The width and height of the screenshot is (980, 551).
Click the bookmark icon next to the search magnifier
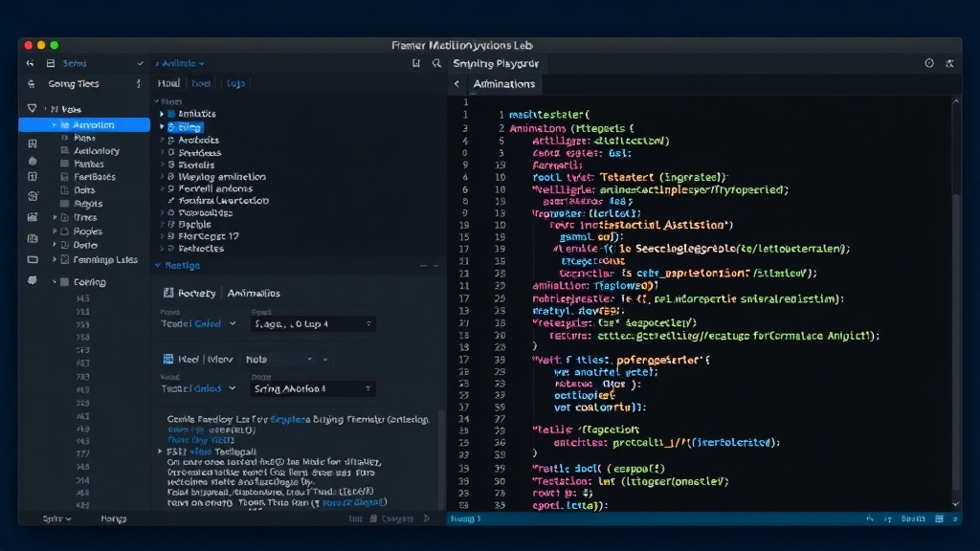point(416,63)
